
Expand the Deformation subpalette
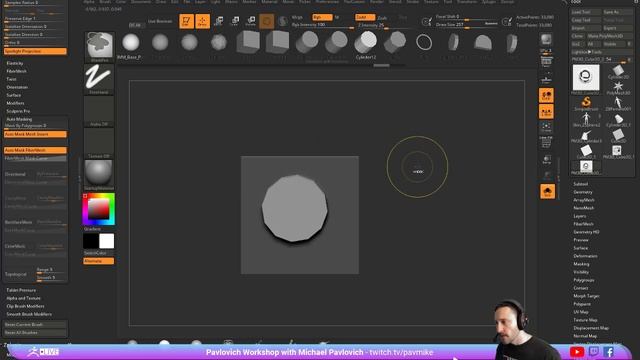point(585,256)
